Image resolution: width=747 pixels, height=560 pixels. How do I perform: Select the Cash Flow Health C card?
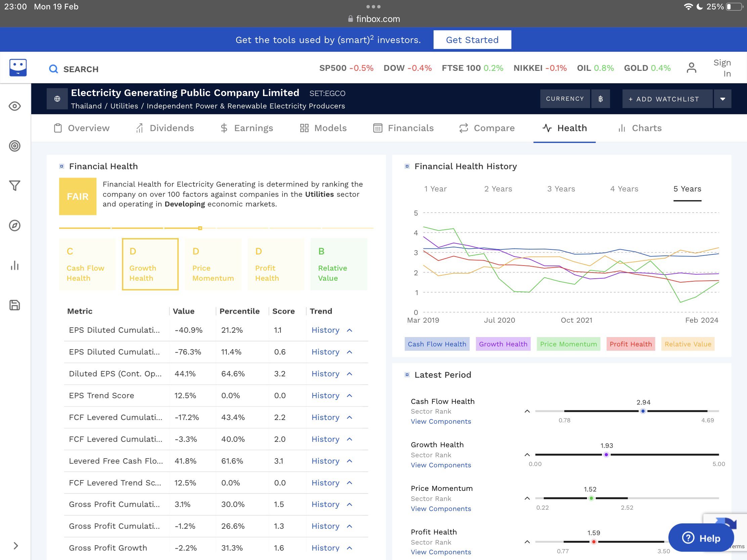[x=87, y=264]
